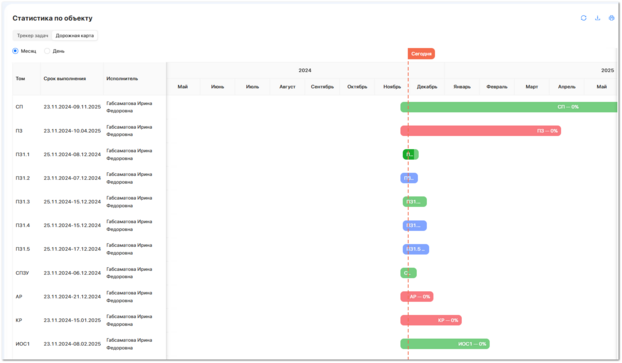Select the ПЗ1.1 row in table
Image resolution: width=622 pixels, height=363 pixels.
[89, 154]
